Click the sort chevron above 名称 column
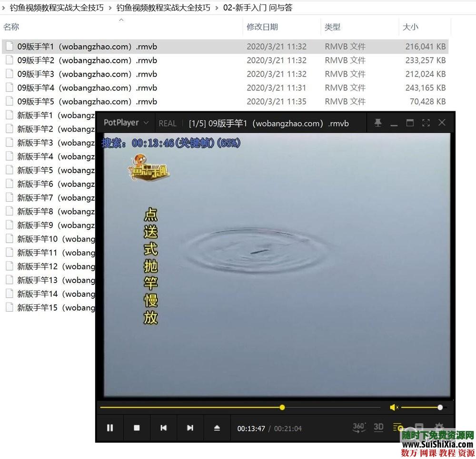The width and height of the screenshot is (476, 459). tap(121, 20)
